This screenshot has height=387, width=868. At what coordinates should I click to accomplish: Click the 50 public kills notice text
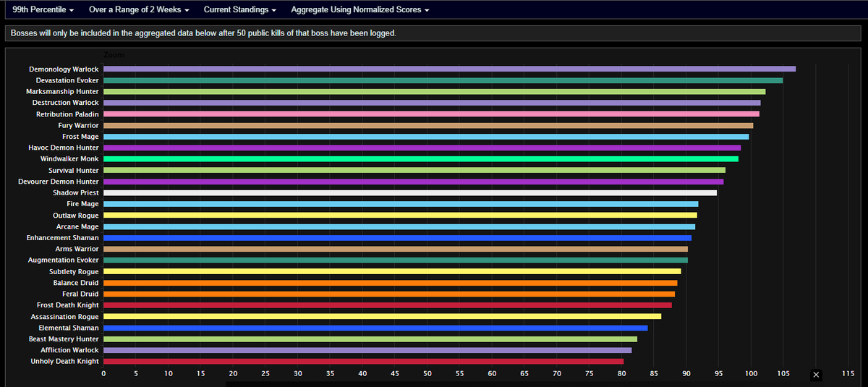[203, 33]
